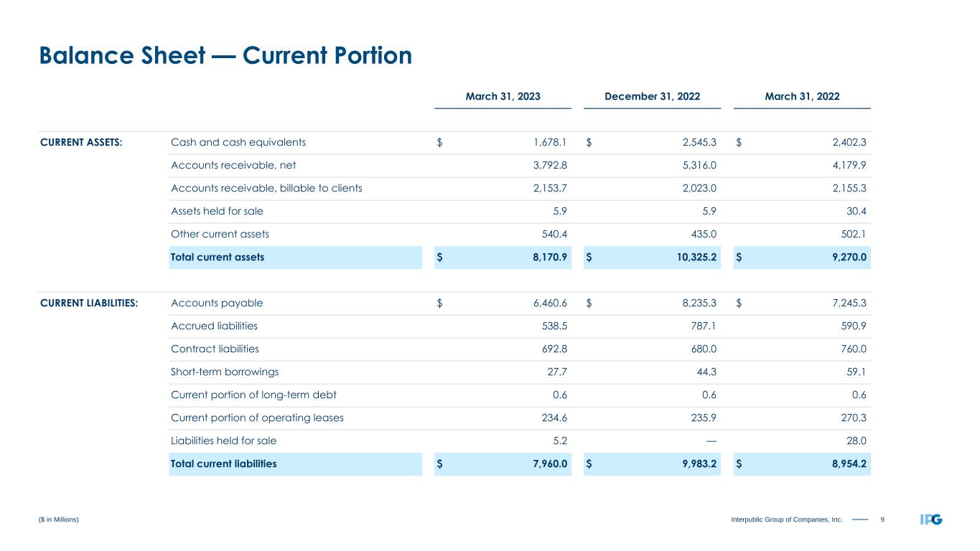The height and width of the screenshot is (551, 980).
Task: Click the Total current assets highlighted label
Action: coord(218,257)
